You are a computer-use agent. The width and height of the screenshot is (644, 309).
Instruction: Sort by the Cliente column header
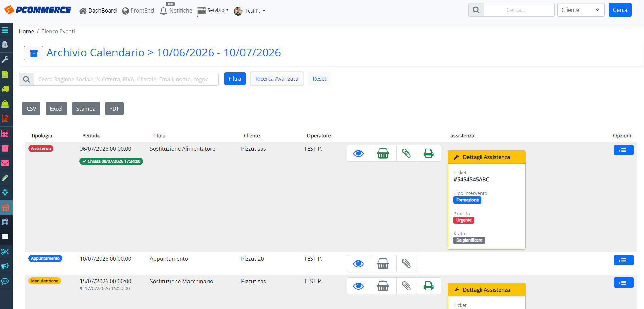pos(252,136)
